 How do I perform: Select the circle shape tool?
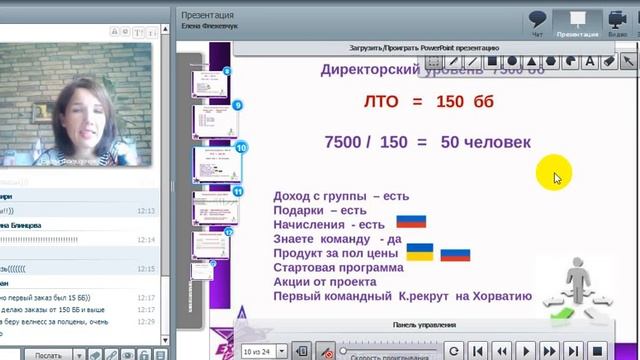pyautogui.click(x=512, y=62)
